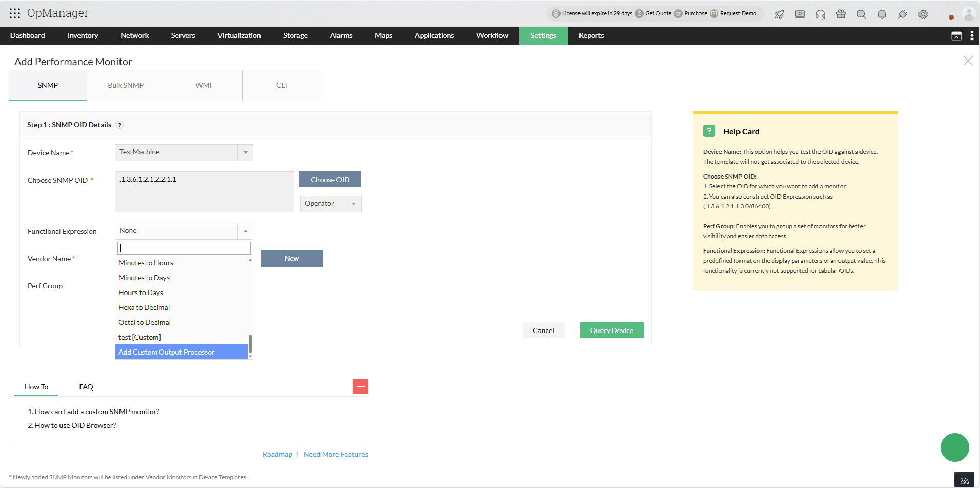Click the help question mark beside Step 1

(x=119, y=125)
